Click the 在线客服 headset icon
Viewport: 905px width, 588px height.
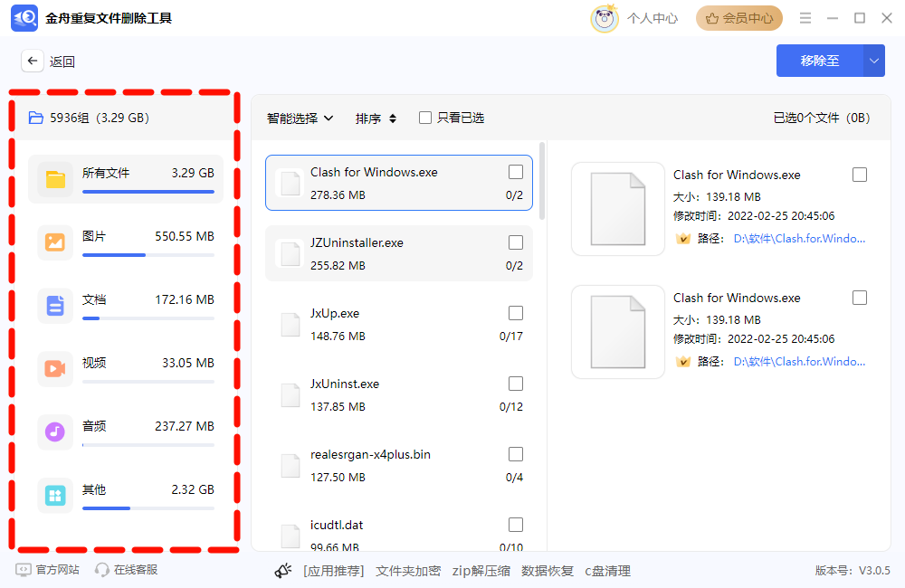click(x=101, y=570)
